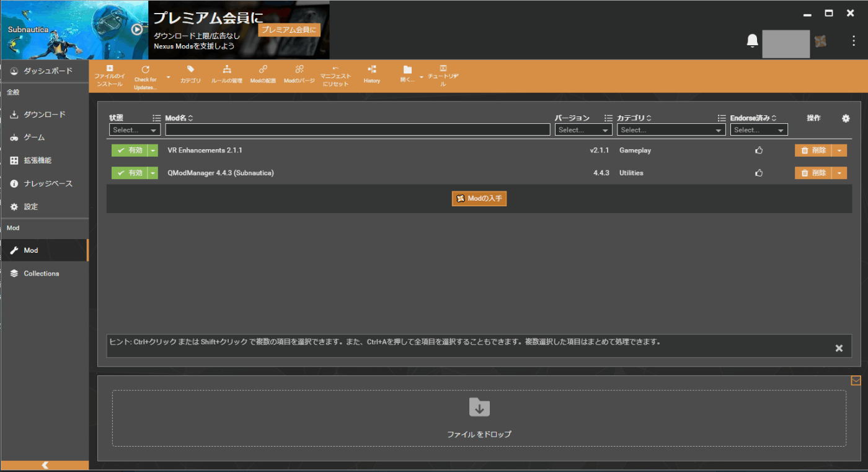
Task: Toggle 有効 status for VR Enhancements
Action: [x=129, y=151]
